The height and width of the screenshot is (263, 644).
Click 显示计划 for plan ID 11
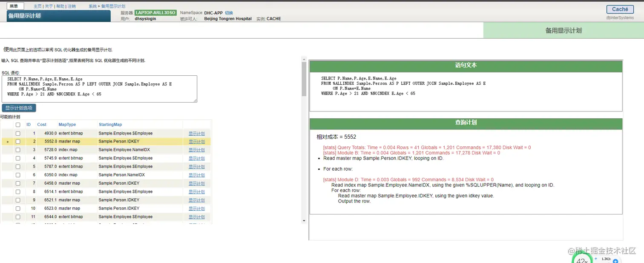coord(197,217)
